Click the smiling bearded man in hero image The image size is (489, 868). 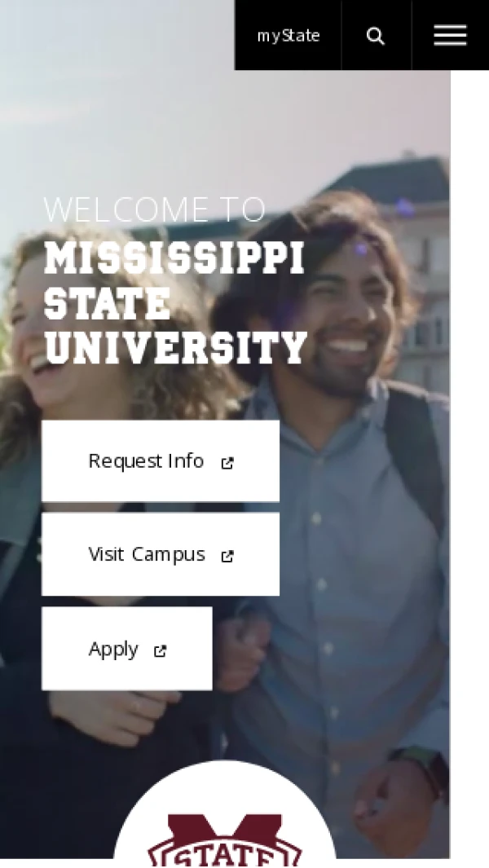pos(343,310)
